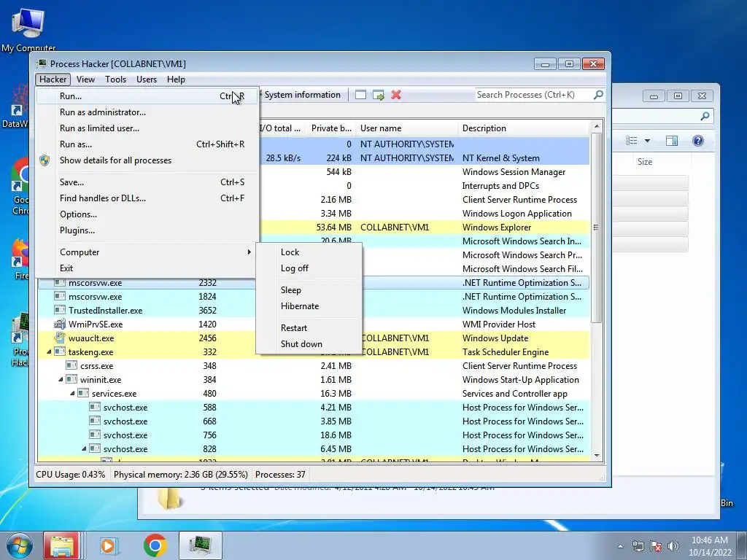The height and width of the screenshot is (560, 747).
Task: Collapse the taskeng.exe tree node
Action: (x=49, y=352)
